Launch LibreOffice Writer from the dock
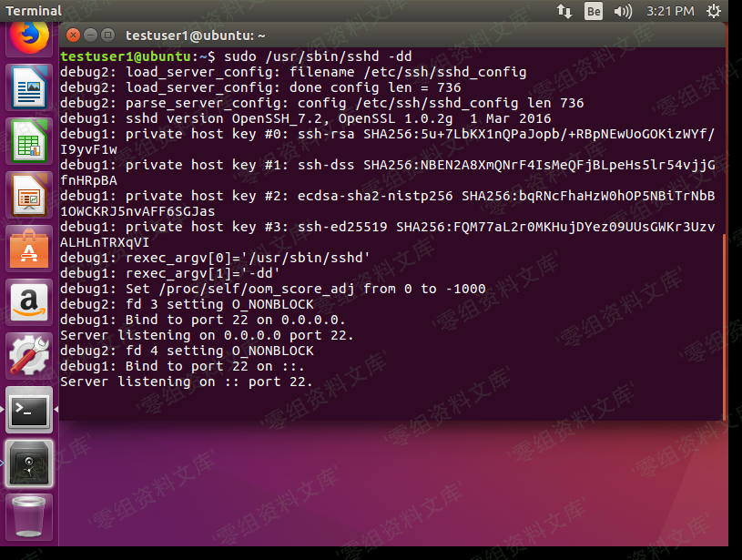 29,87
